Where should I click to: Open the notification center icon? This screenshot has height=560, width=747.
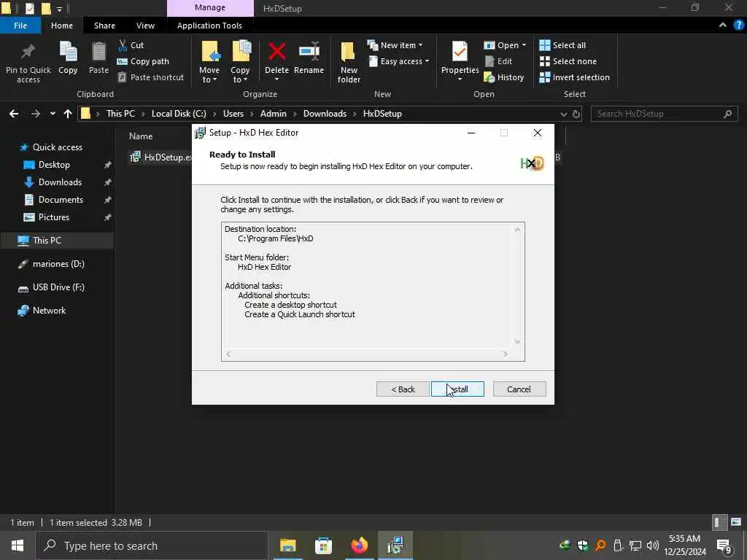click(724, 546)
